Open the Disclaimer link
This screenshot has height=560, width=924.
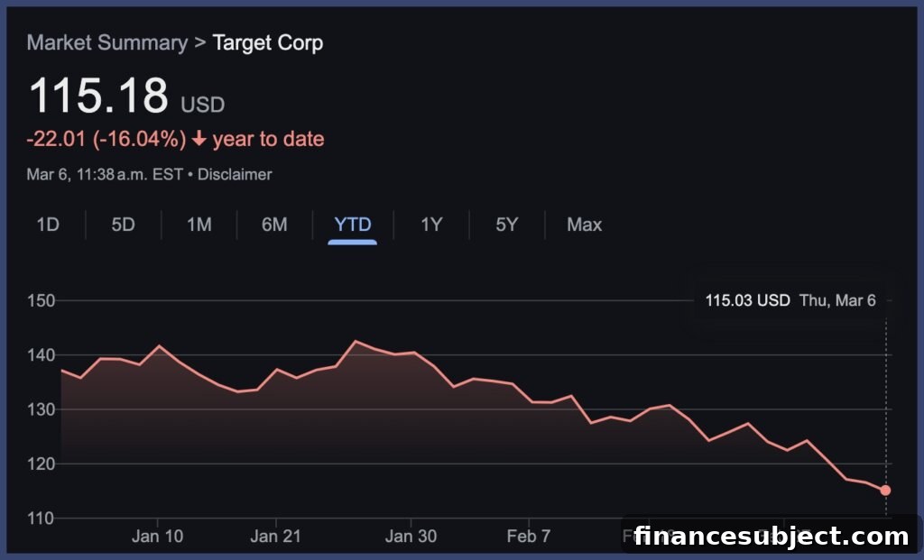tap(235, 175)
